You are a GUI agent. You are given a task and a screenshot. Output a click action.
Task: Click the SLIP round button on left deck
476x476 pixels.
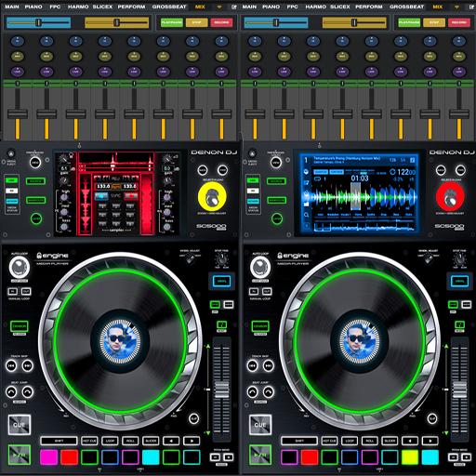(194, 418)
